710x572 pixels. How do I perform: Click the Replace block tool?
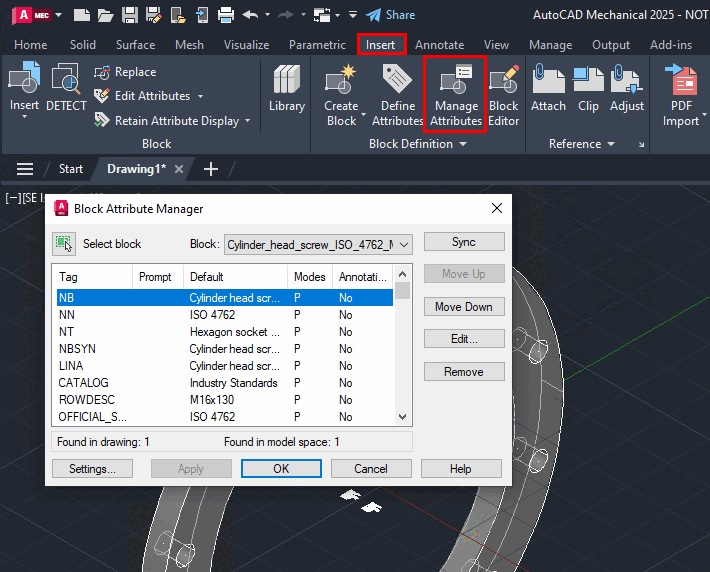pyautogui.click(x=125, y=72)
